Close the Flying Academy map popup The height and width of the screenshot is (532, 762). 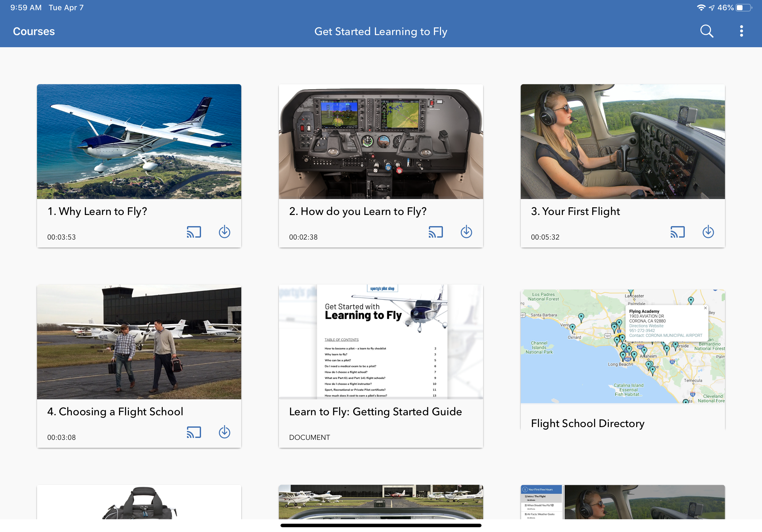(705, 308)
